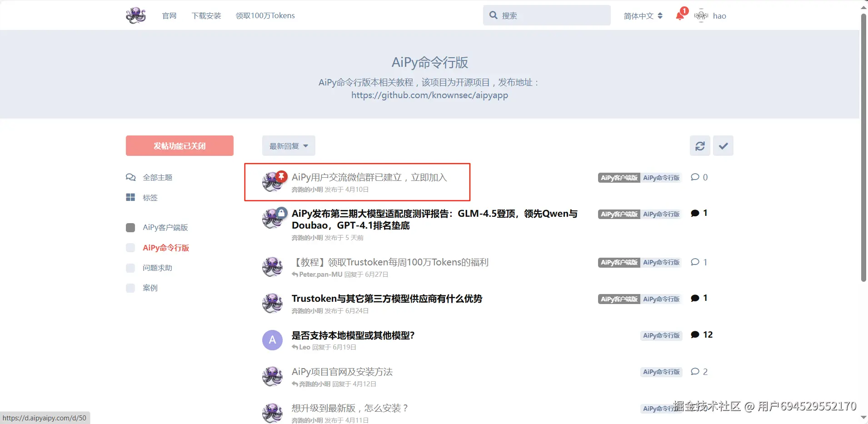Open the 简体中文 language dropdown
Viewport: 868px width, 424px height.
pyautogui.click(x=643, y=16)
